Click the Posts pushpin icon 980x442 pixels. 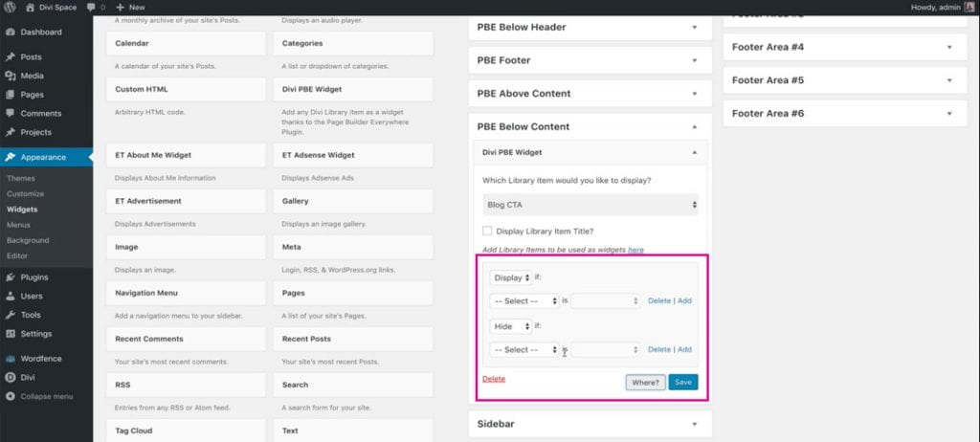coord(10,56)
